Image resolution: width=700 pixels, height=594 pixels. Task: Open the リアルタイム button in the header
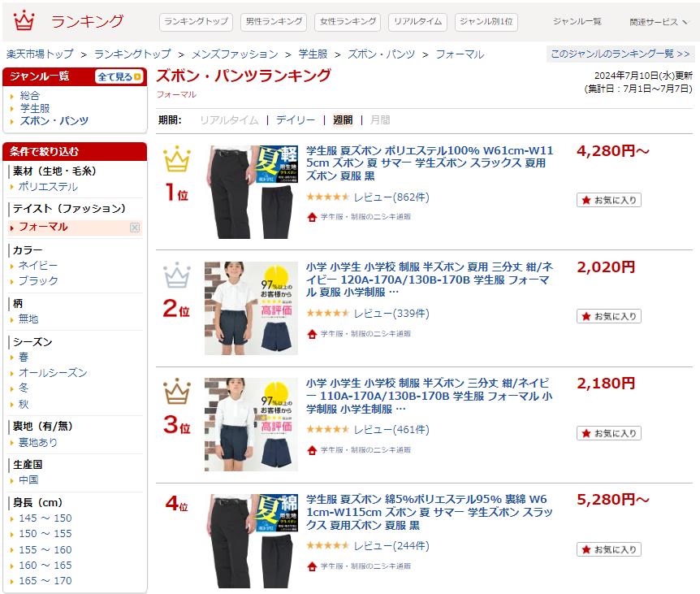[x=417, y=22]
